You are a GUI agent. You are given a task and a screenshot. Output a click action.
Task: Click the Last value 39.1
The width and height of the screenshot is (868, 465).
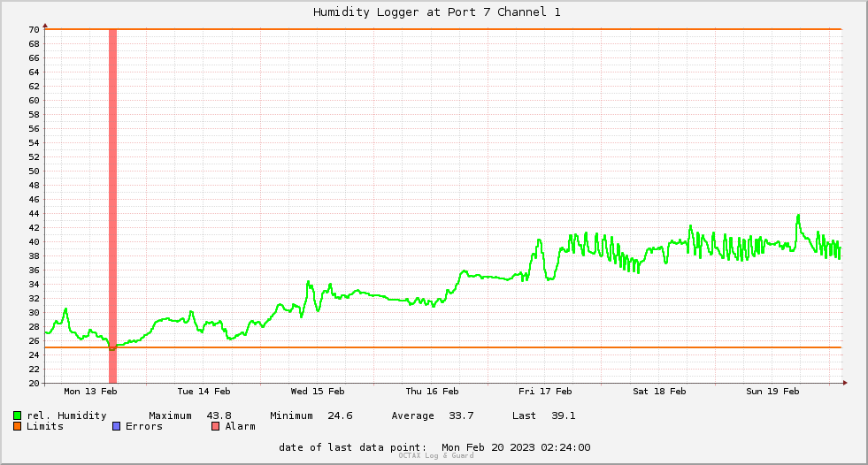tap(563, 415)
